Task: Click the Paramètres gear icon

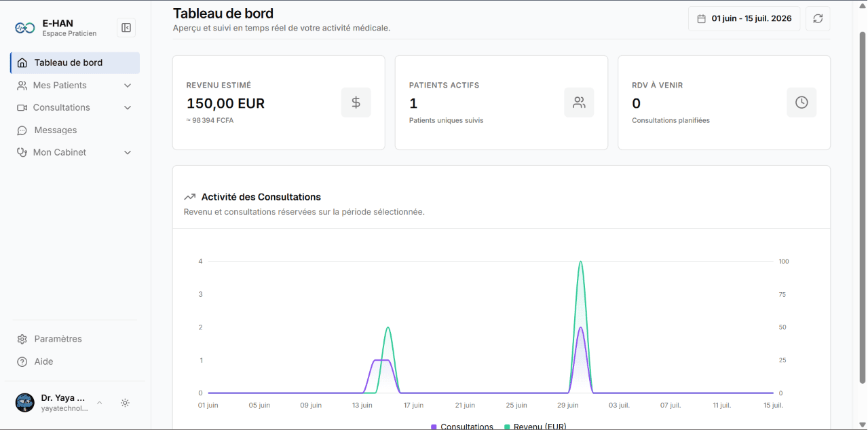Action: click(22, 339)
